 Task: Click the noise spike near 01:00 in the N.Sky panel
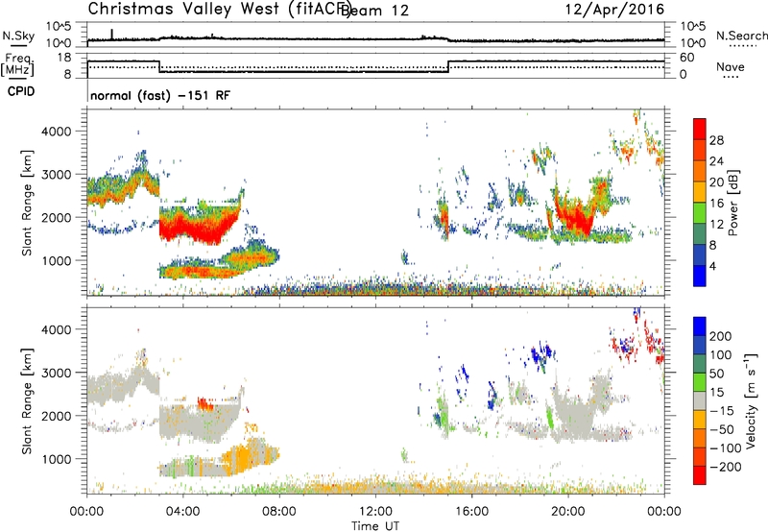point(111,34)
